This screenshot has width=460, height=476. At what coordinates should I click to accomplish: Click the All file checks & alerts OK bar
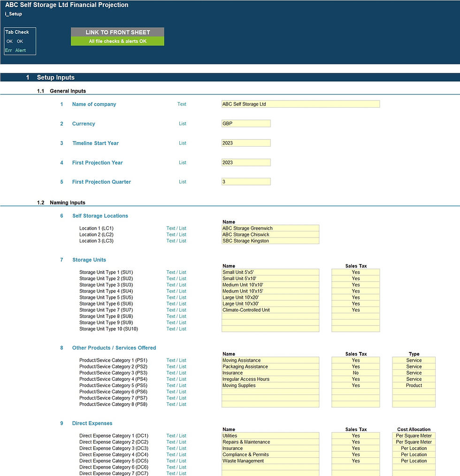coord(117,41)
